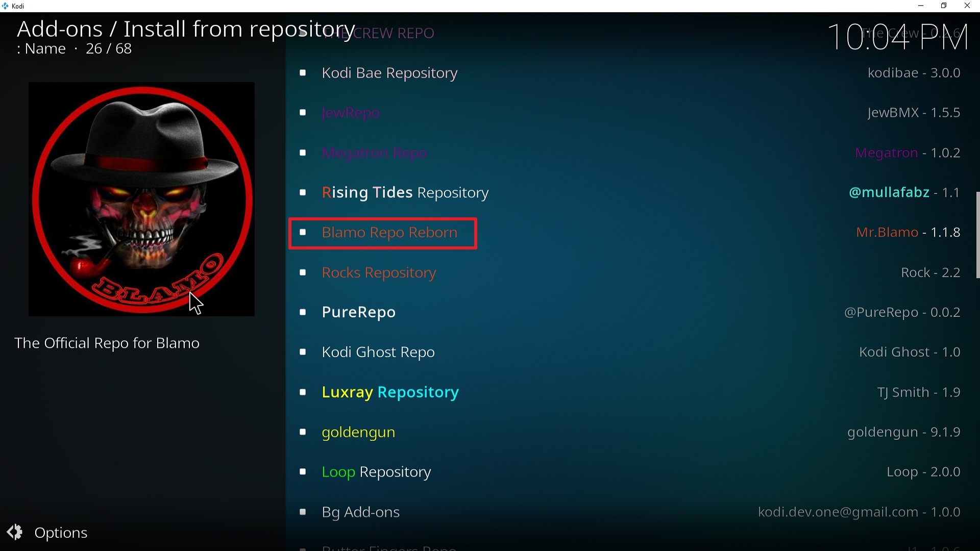Click The Official Repo for Blamo description
The width and height of the screenshot is (980, 551).
click(107, 343)
